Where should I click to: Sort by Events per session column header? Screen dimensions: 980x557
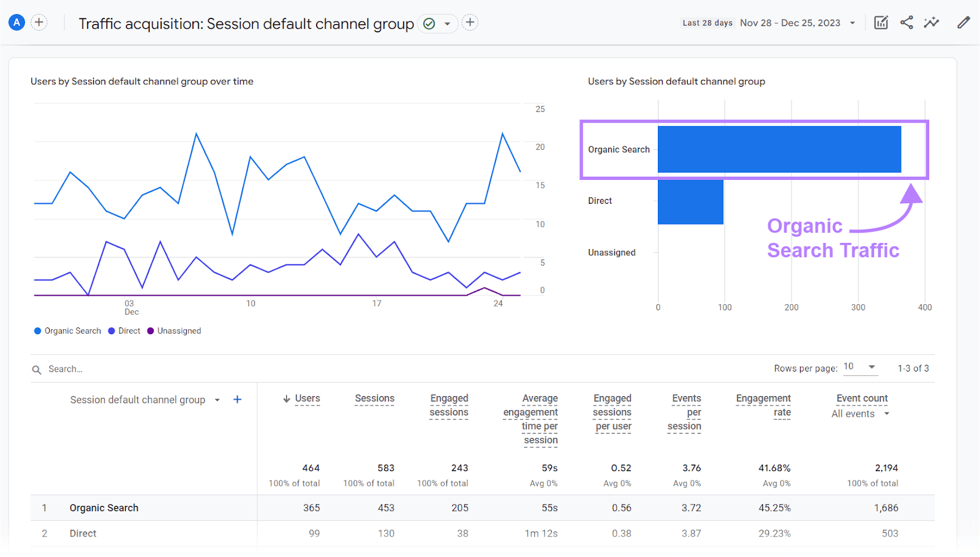(685, 412)
